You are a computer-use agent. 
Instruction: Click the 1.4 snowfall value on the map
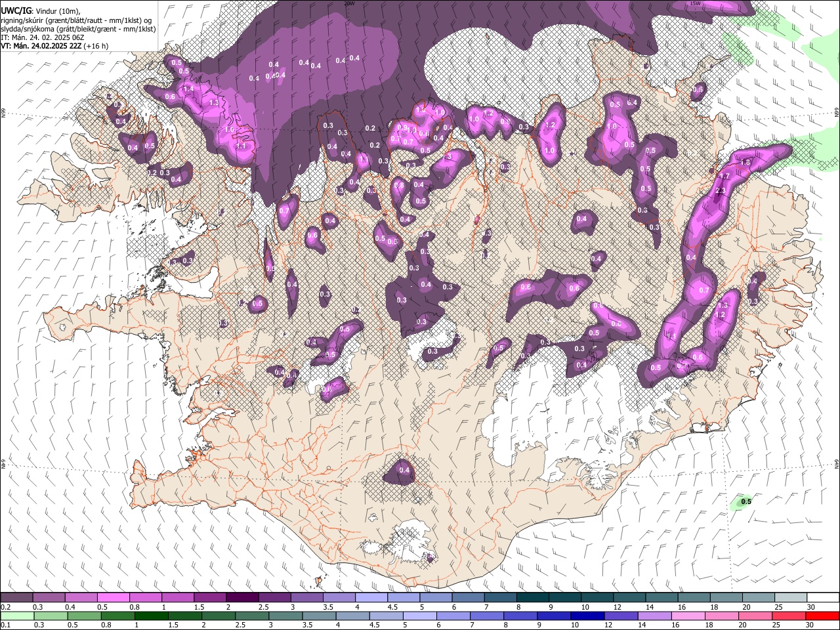coord(188,89)
